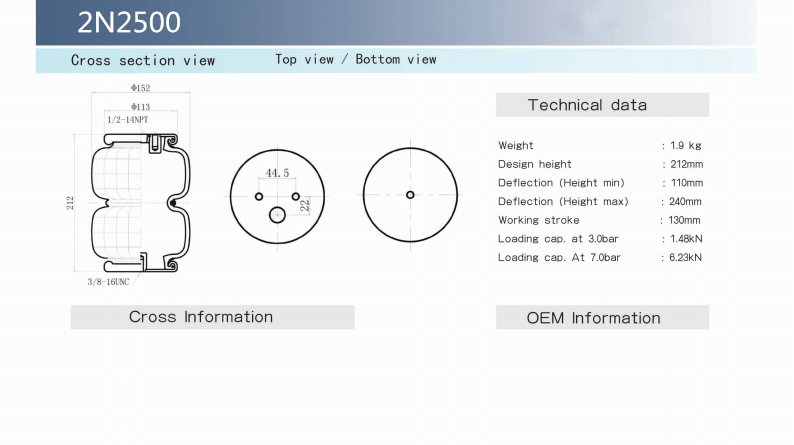Select the 1/2-14NPT thread label
The height and width of the screenshot is (445, 794).
coord(128,120)
